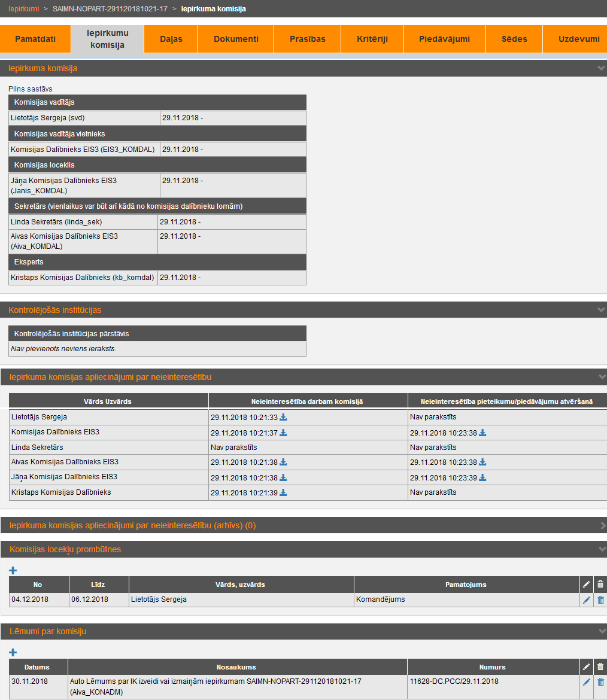This screenshot has height=700, width=607.
Task: Expand the apliecinājumi arhīvs section
Action: tap(602, 525)
